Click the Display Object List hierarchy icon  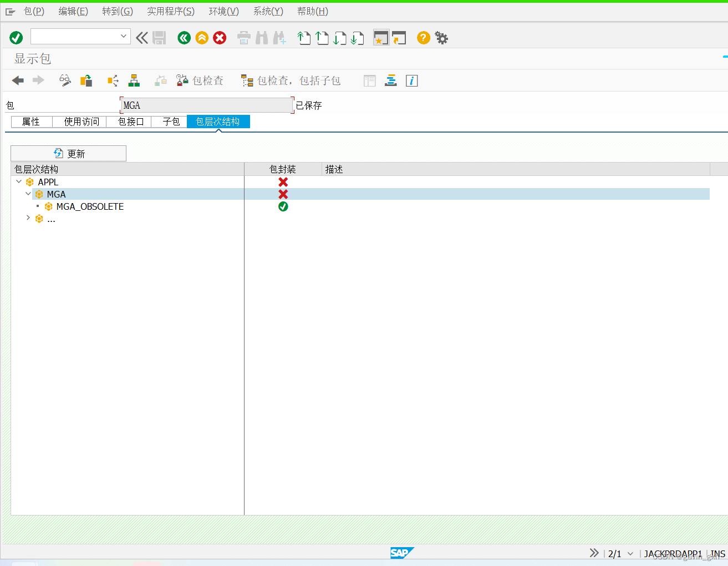134,80
